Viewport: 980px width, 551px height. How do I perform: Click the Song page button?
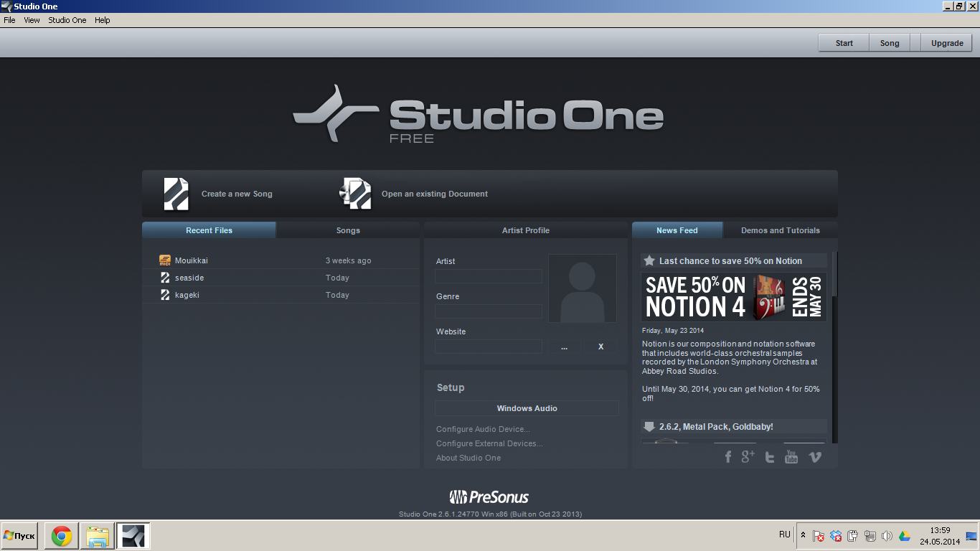(x=890, y=43)
